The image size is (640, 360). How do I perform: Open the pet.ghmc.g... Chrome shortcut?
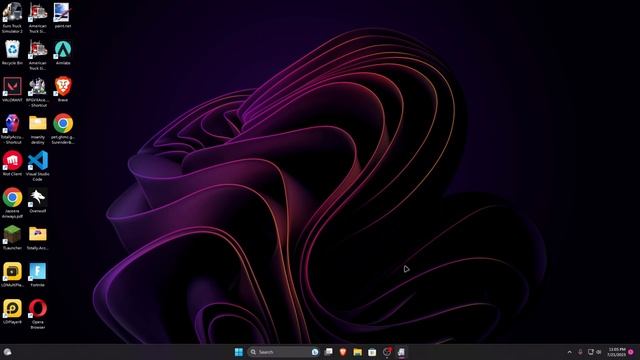click(62, 129)
